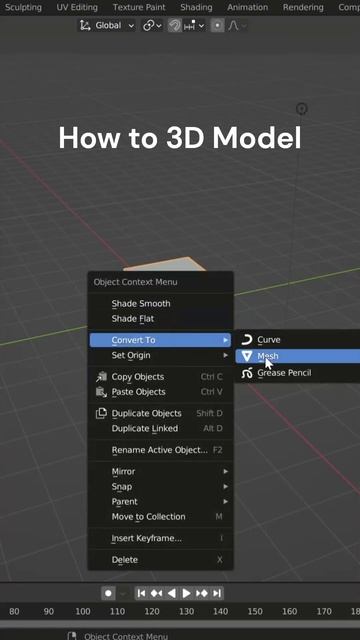Choose Shade Flat in context menu
This screenshot has height=640, width=360.
coord(160,318)
